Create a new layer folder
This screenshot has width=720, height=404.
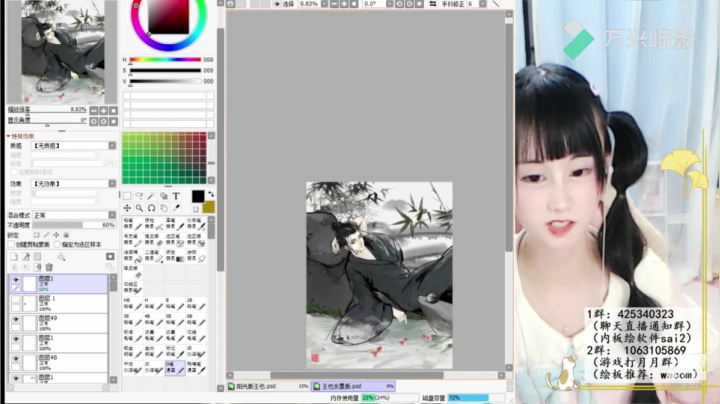tap(38, 257)
